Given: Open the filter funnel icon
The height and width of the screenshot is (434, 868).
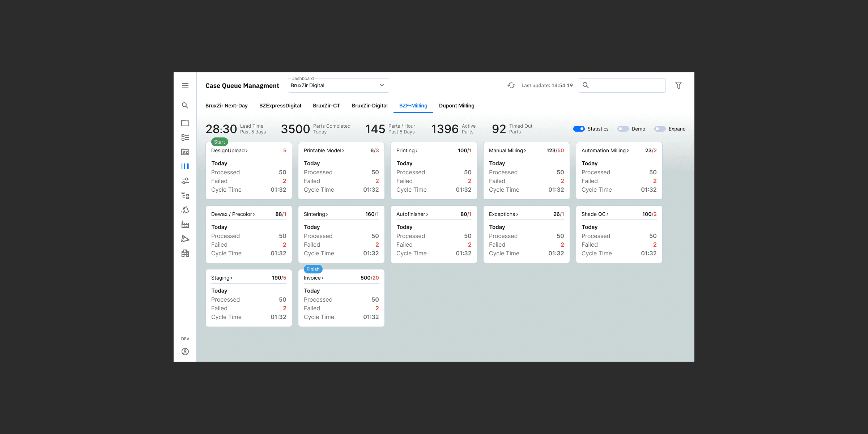Looking at the screenshot, I should tap(678, 85).
